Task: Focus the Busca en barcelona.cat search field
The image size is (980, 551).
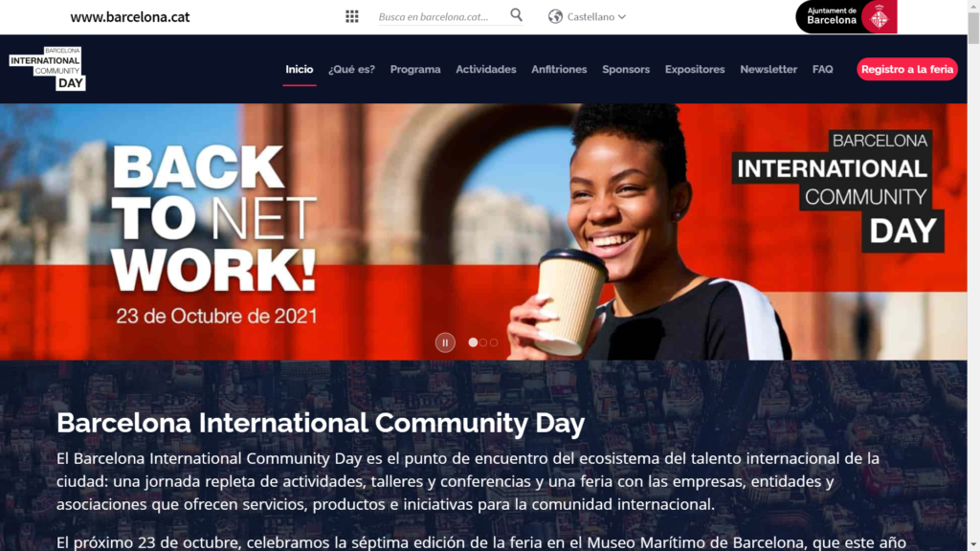Action: click(x=441, y=17)
